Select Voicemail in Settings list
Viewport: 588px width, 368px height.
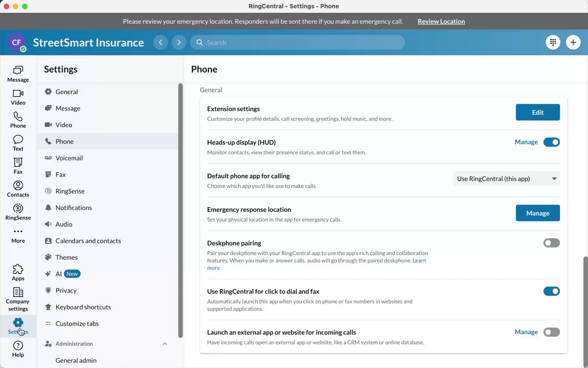tap(69, 158)
